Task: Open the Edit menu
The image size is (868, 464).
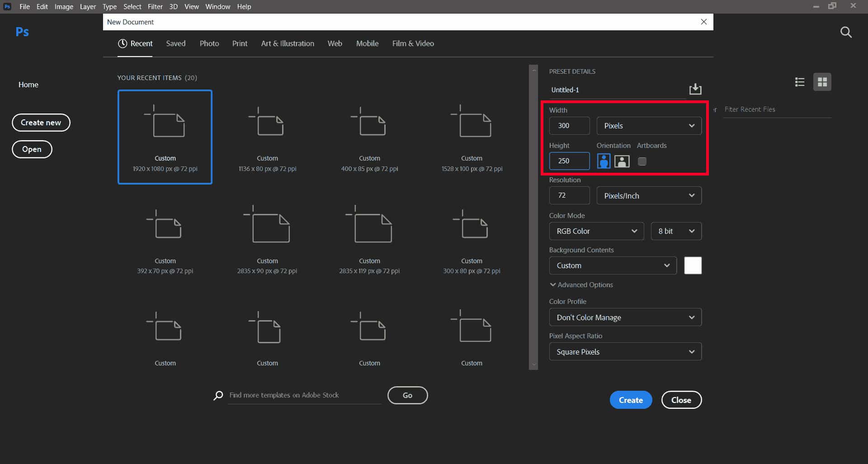Action: 42,6
